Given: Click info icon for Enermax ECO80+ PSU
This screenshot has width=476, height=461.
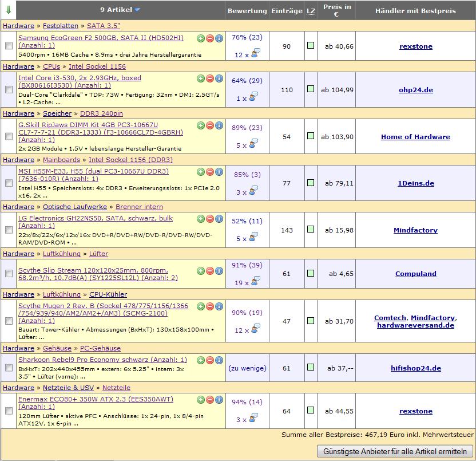Looking at the screenshot, I should [x=219, y=400].
